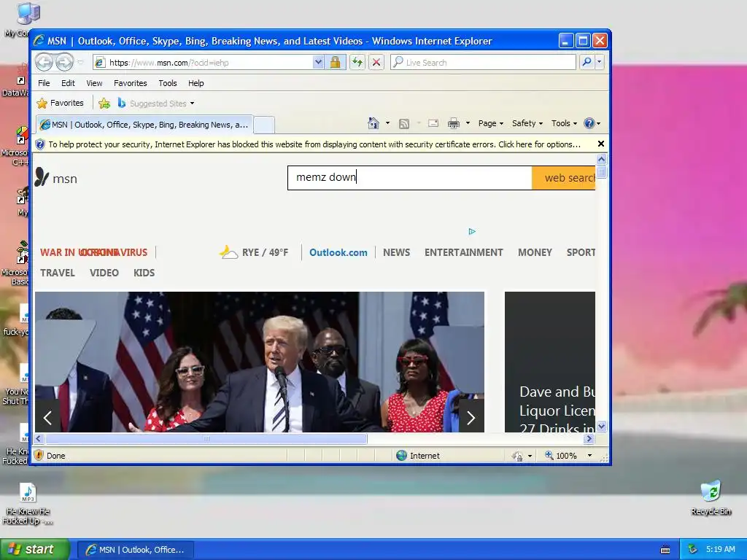Dismiss the information bar with X
This screenshot has width=747, height=560.
[601, 144]
